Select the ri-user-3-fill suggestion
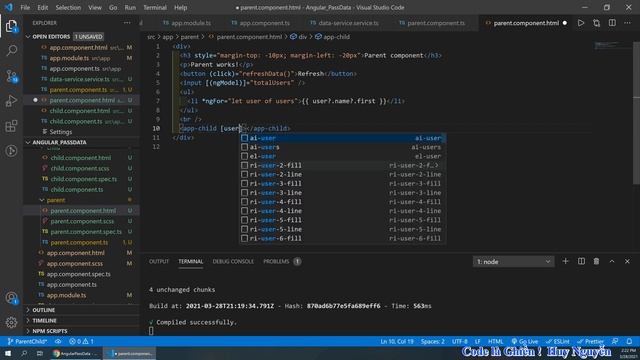Viewport: 640px width, 360px height. (342, 184)
